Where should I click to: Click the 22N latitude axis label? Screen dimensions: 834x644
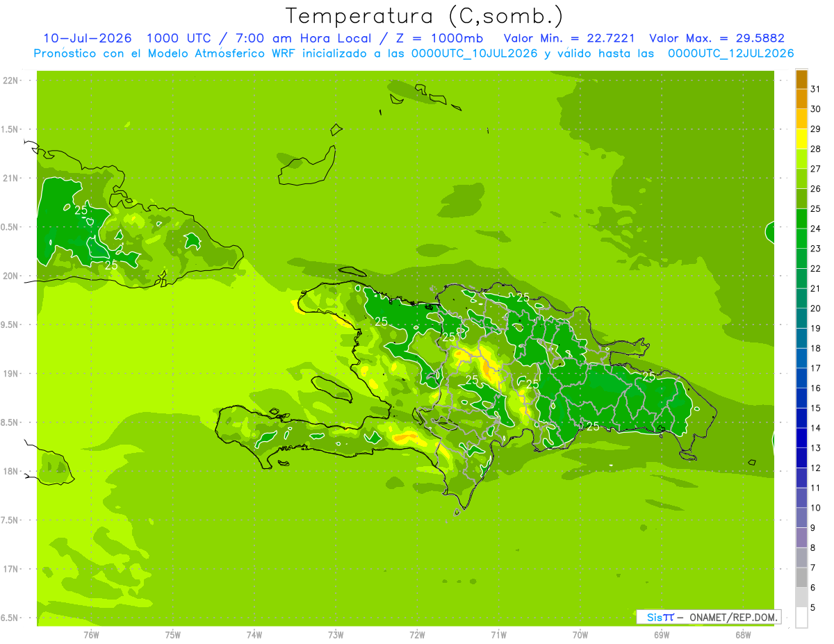(11, 81)
